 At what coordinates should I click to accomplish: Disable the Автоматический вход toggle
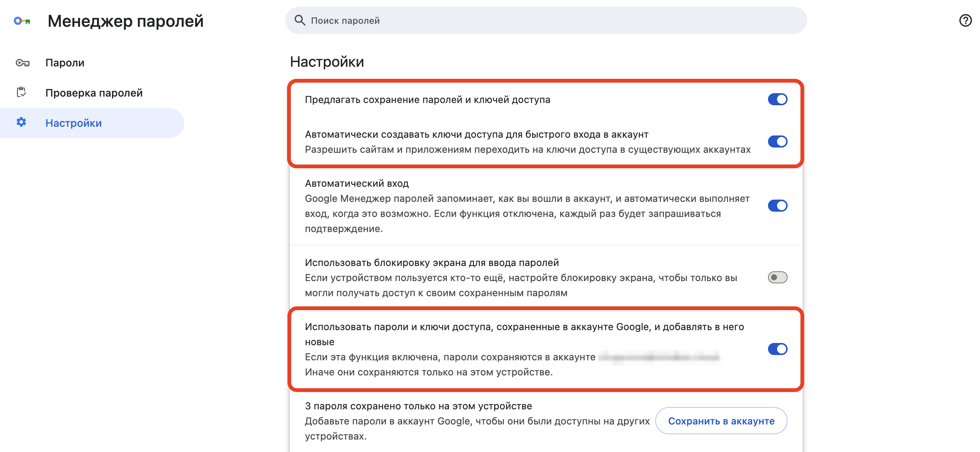777,206
